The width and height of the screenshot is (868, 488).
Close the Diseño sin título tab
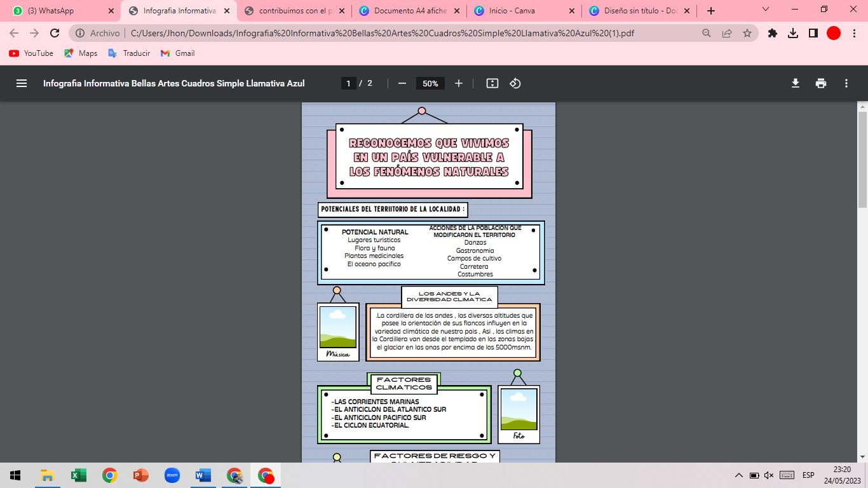tap(686, 11)
